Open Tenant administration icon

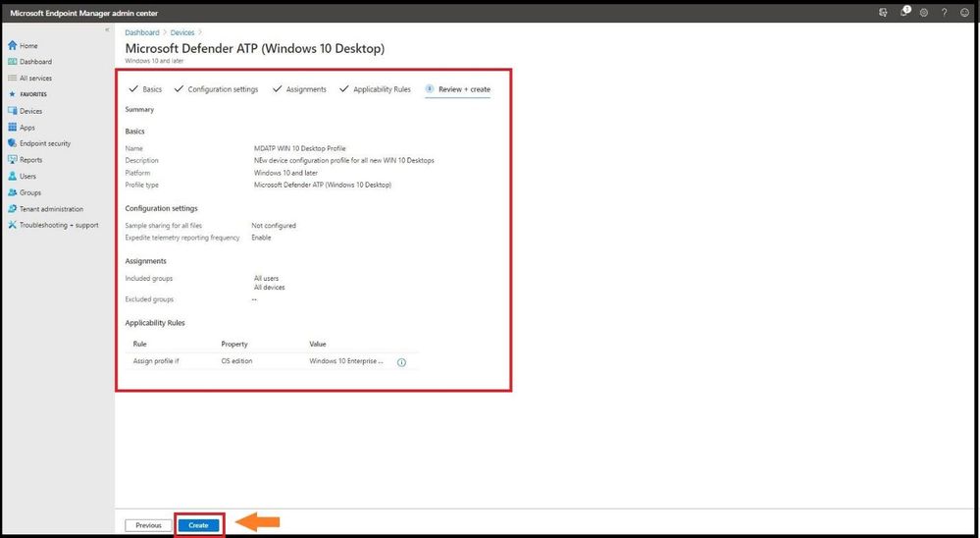(13, 209)
